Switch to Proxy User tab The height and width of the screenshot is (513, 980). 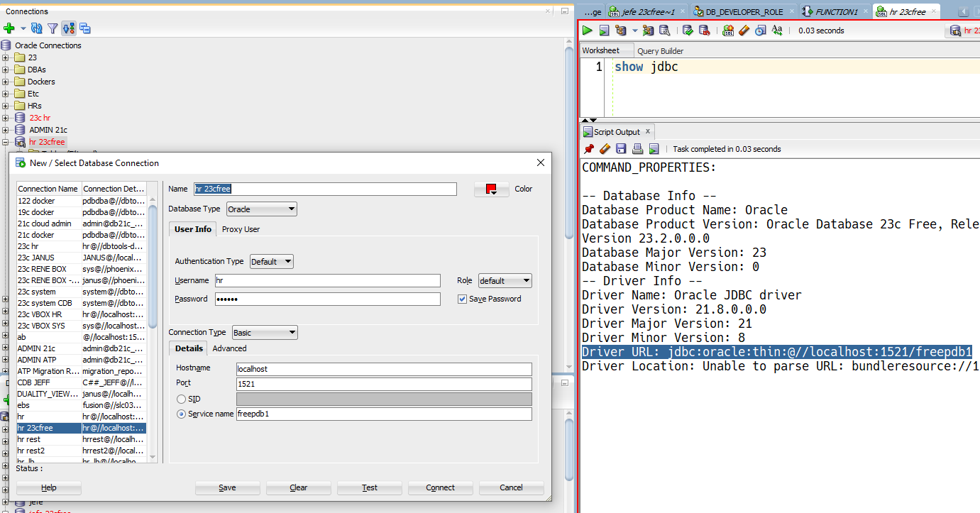[x=241, y=229]
